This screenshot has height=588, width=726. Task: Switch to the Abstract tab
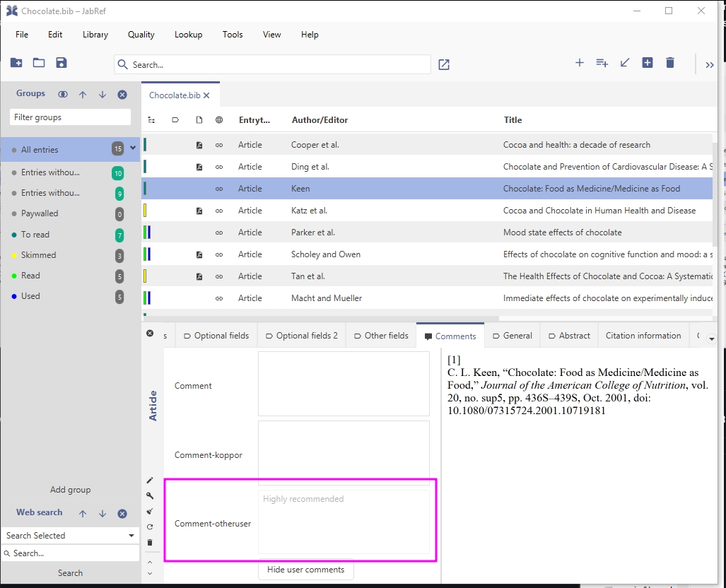pyautogui.click(x=569, y=336)
